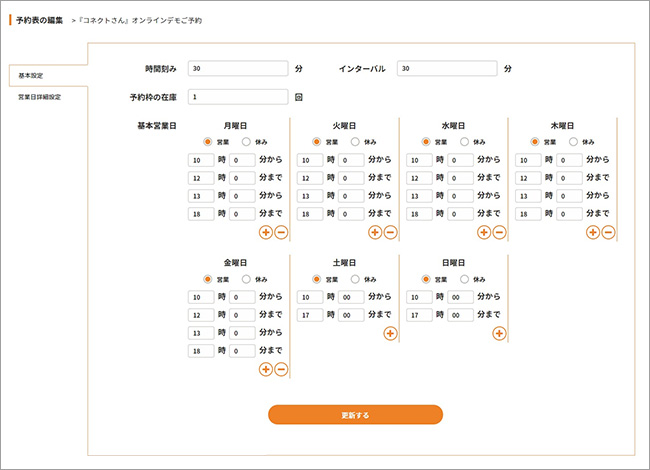
Task: Click the minus icon under Monday's time slots
Action: click(281, 232)
